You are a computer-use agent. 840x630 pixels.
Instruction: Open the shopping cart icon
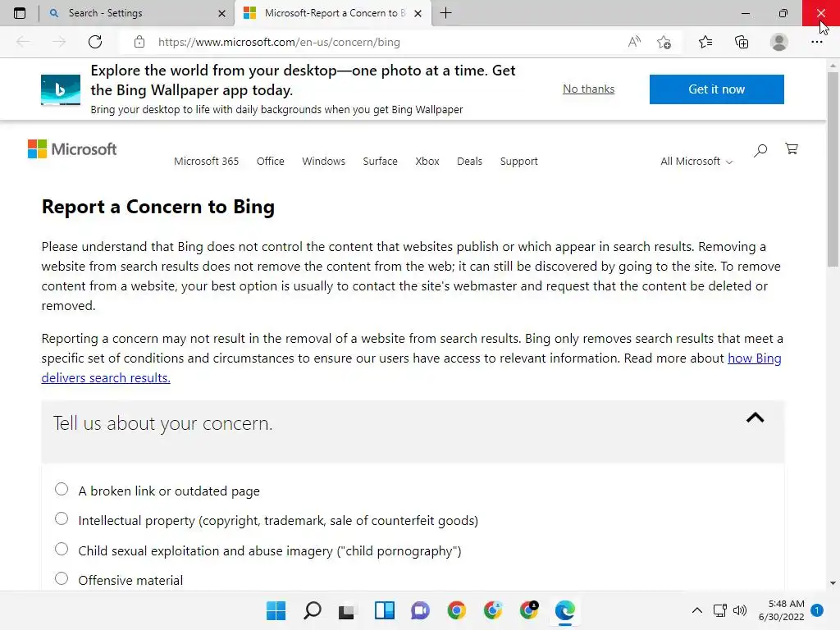click(792, 149)
